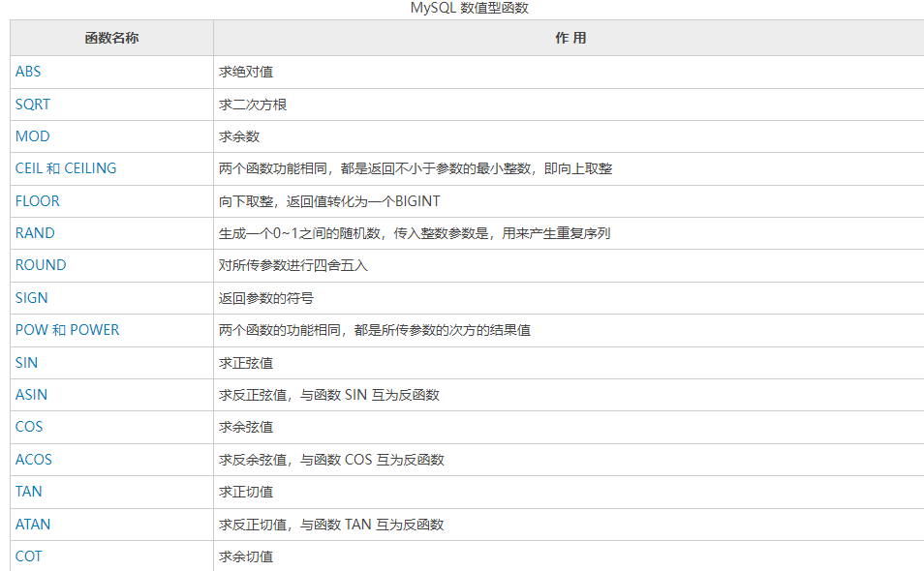924x571 pixels.
Task: Click the SIGN function link
Action: click(31, 298)
